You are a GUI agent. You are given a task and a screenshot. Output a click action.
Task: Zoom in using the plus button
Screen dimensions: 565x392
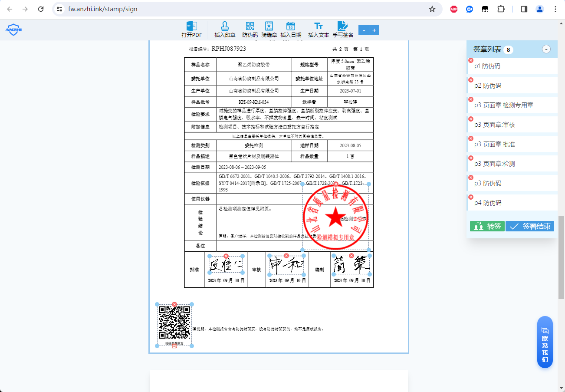(x=374, y=30)
